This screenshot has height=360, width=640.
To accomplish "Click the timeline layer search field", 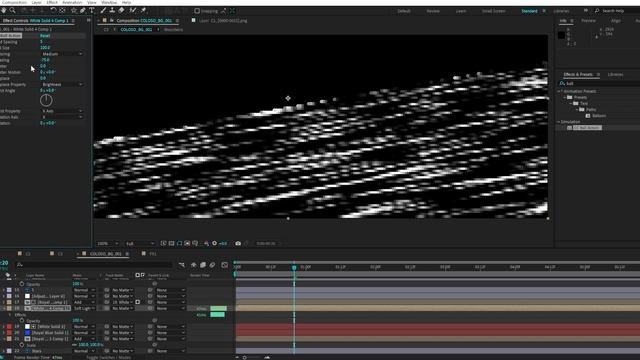I will point(95,265).
